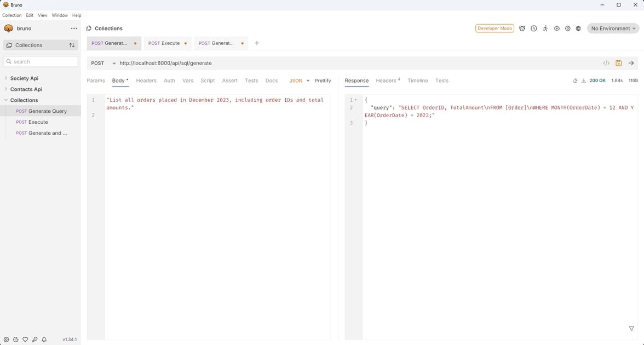Open the Params tab
644x345 pixels.
(96, 81)
